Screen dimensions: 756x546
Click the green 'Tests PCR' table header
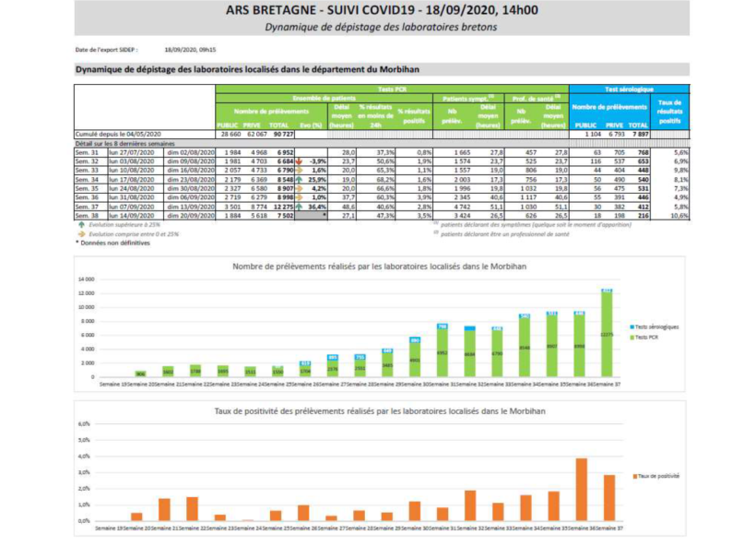[x=392, y=89]
